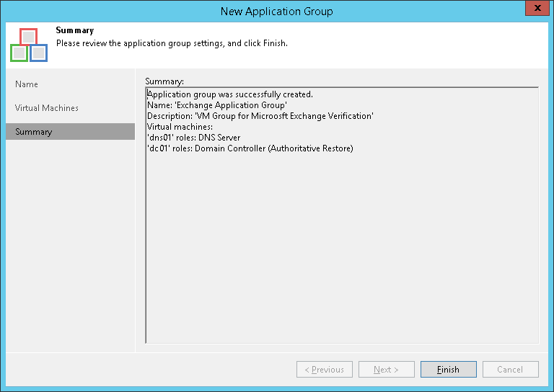Screen dimensions: 554x392
Task: Open the Virtual Machines wizard step
Action: [47, 108]
